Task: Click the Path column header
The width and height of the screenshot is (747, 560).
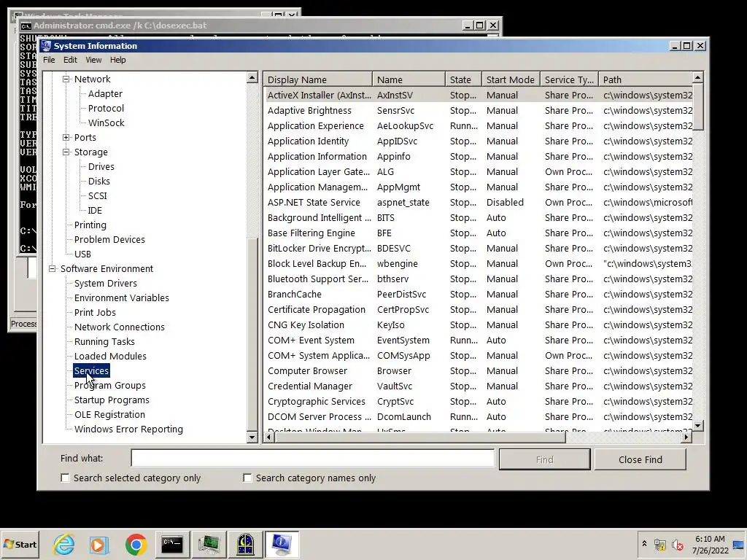Action: click(645, 79)
